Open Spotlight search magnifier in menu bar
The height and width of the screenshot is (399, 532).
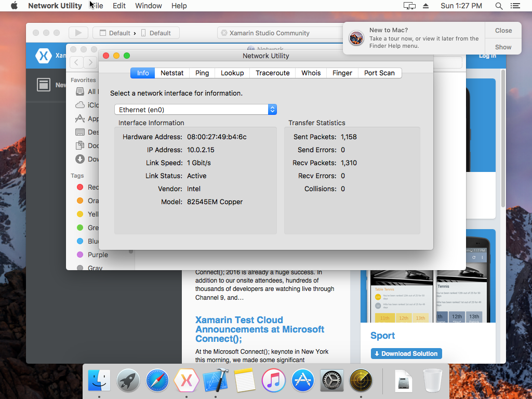pos(499,6)
